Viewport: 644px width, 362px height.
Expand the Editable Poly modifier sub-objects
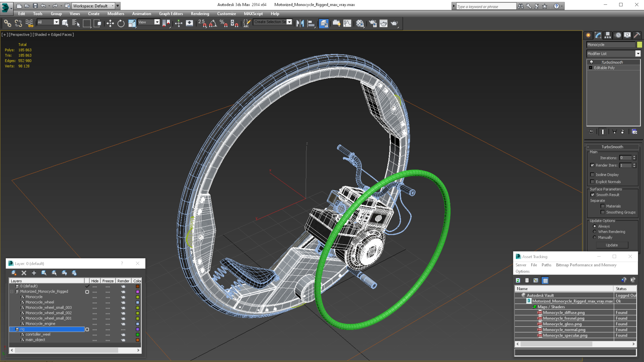[591, 68]
